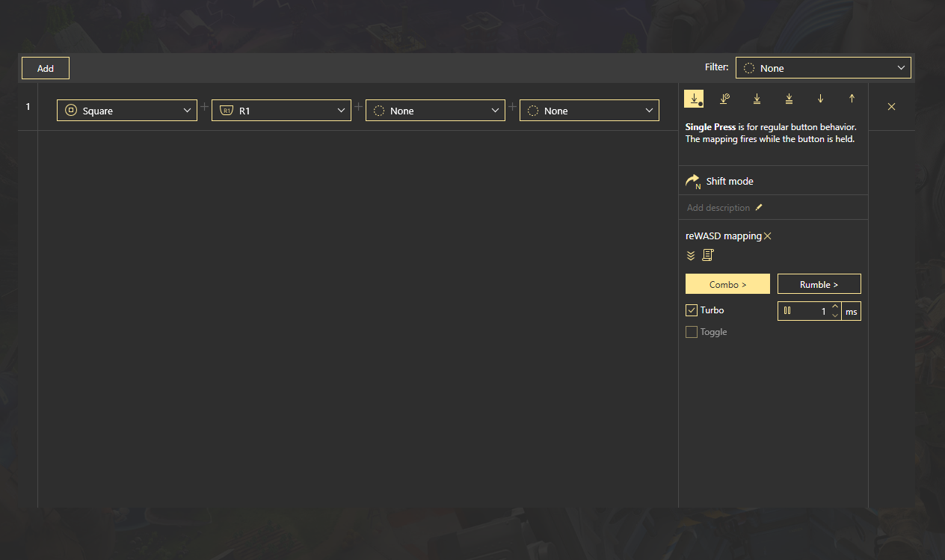
Task: Select the Start Press down-arrow activator
Action: point(820,99)
